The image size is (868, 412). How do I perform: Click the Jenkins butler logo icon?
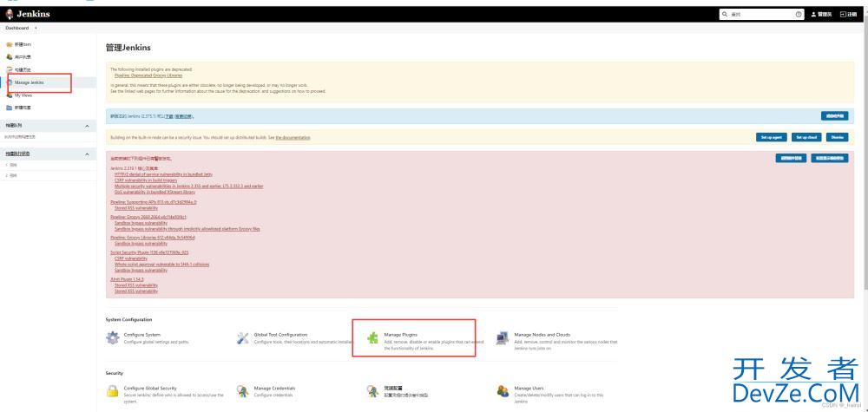click(10, 14)
